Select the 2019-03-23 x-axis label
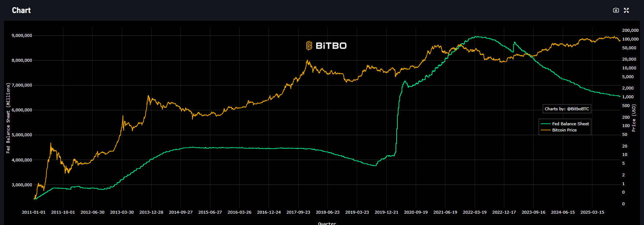 [357, 212]
